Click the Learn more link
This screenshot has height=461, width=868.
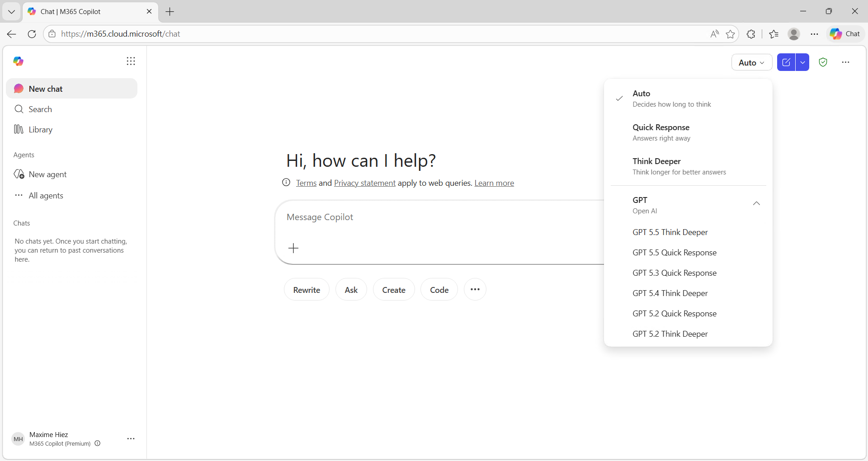tap(494, 183)
